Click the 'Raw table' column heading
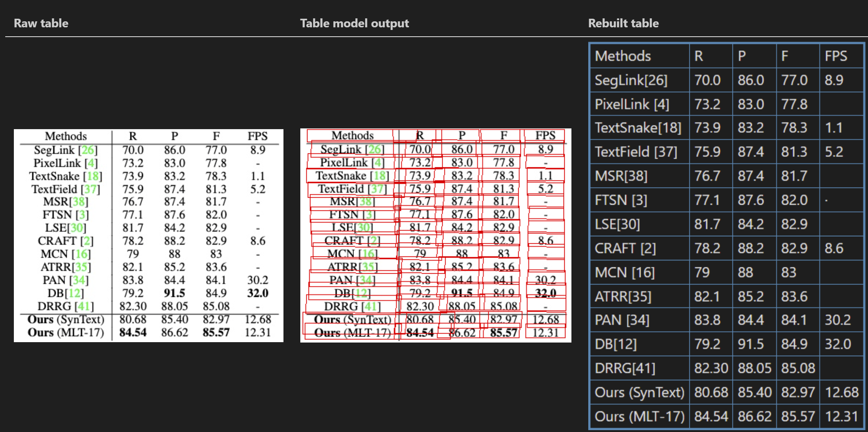The width and height of the screenshot is (868, 432). click(41, 23)
